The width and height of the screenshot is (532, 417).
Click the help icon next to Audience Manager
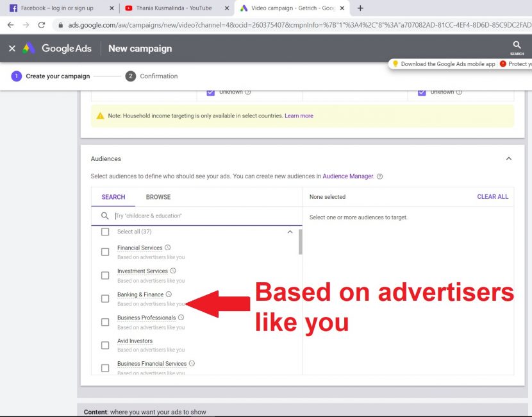[x=379, y=176]
